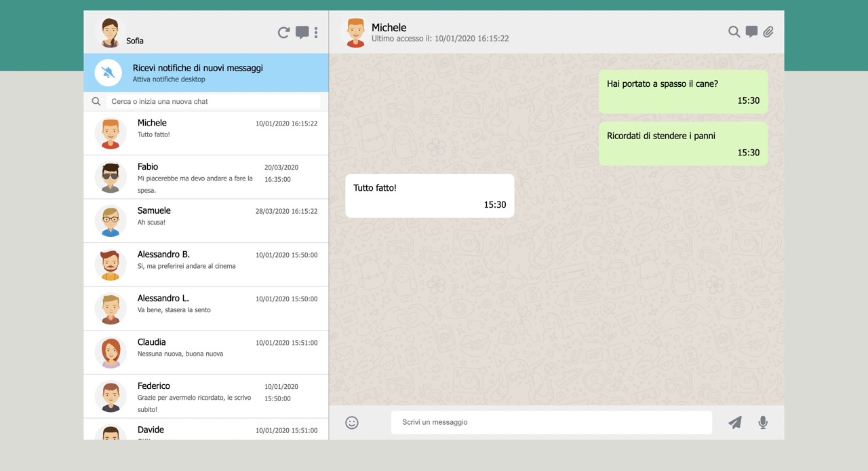Image resolution: width=868 pixels, height=471 pixels.
Task: Open new chat via sidebar speech bubble icon
Action: 302,33
